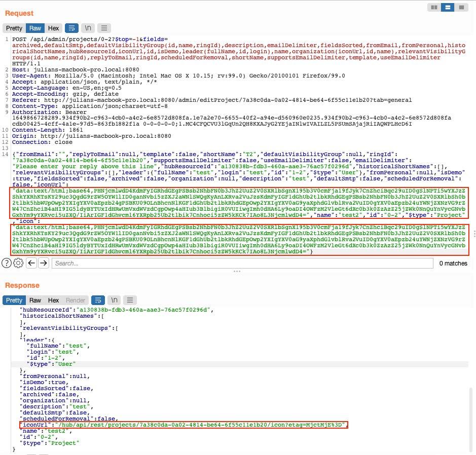Open the Response hamburger options menu

pyautogui.click(x=130, y=300)
